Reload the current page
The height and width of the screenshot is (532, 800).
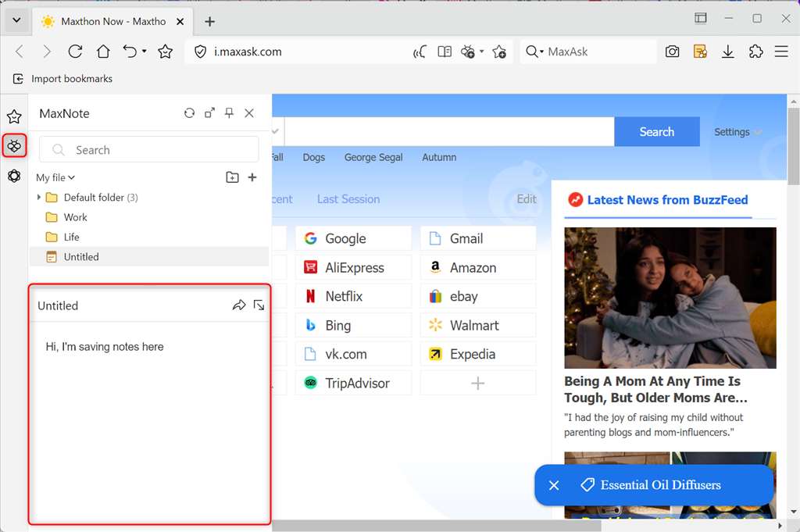[76, 52]
